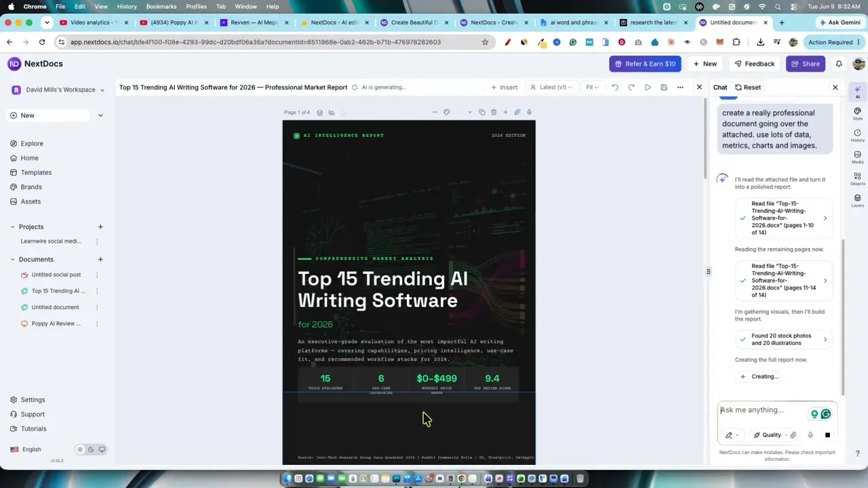Screen dimensions: 868x488
Task: Add a new document with plus icon
Action: (100, 259)
